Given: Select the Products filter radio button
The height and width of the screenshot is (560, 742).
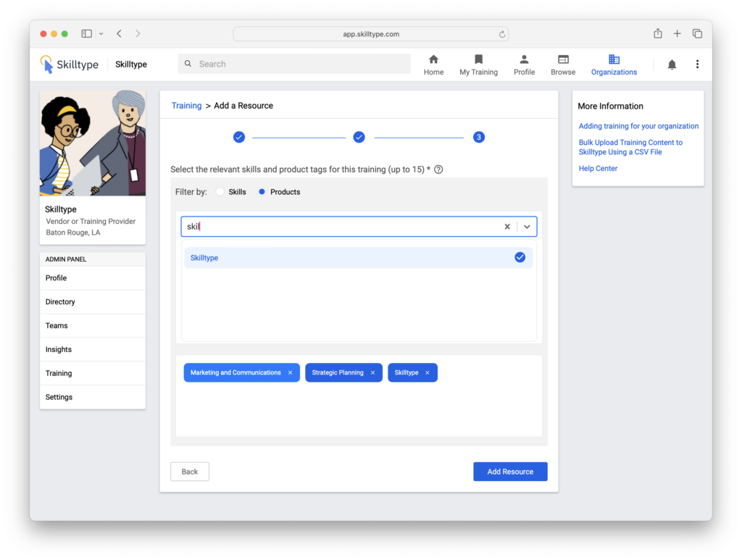Looking at the screenshot, I should [x=262, y=192].
